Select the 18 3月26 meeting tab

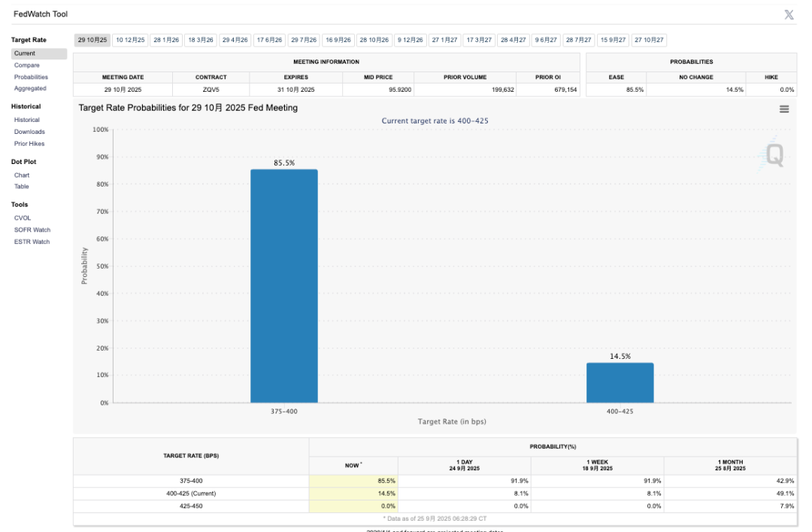[201, 40]
